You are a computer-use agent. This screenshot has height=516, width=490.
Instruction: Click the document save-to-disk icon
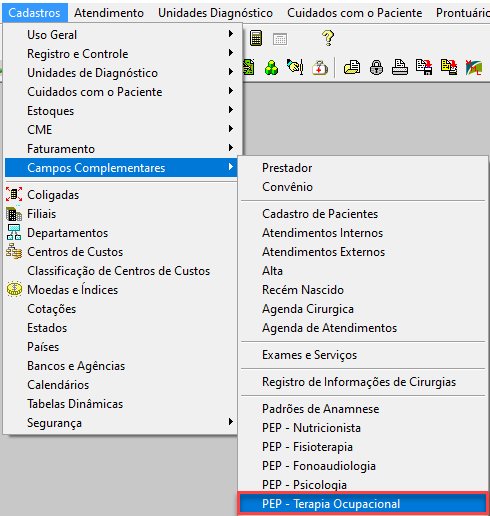tap(424, 67)
